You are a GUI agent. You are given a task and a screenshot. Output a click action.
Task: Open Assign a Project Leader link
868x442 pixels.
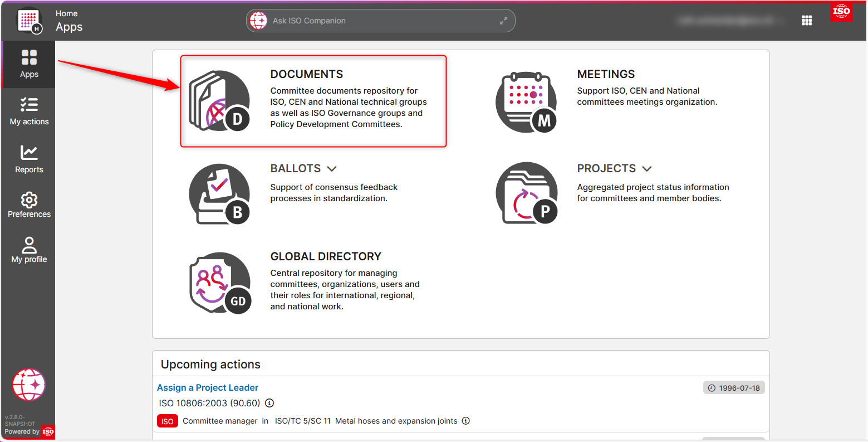[x=208, y=387]
